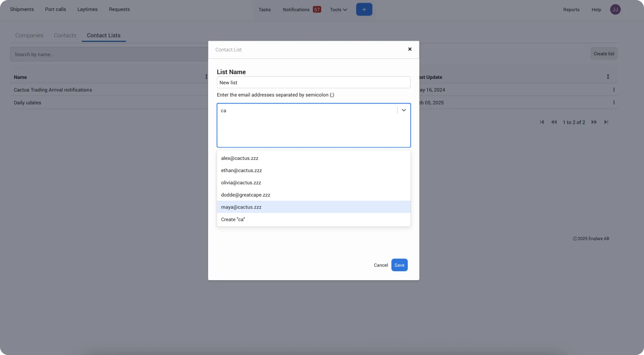Click the Feb 05, 2025 date cell
Screen dimensions: 644x355
pyautogui.click(x=432, y=103)
